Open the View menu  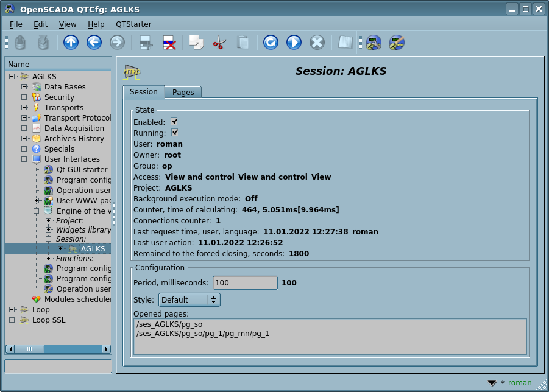pos(67,24)
